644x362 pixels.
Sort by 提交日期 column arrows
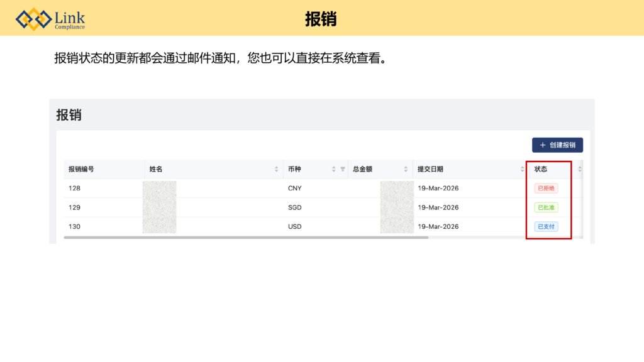click(522, 169)
